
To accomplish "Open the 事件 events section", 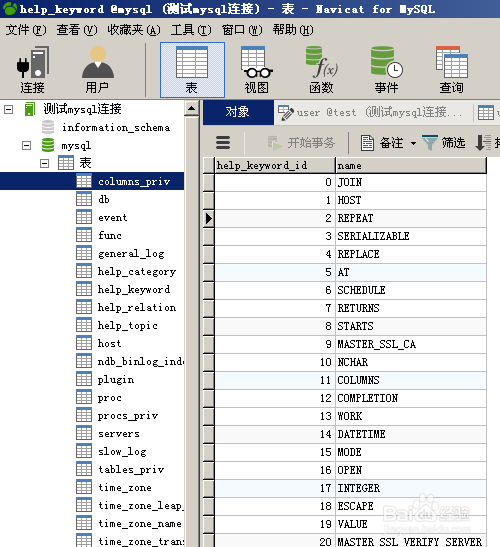I will pyautogui.click(x=386, y=70).
